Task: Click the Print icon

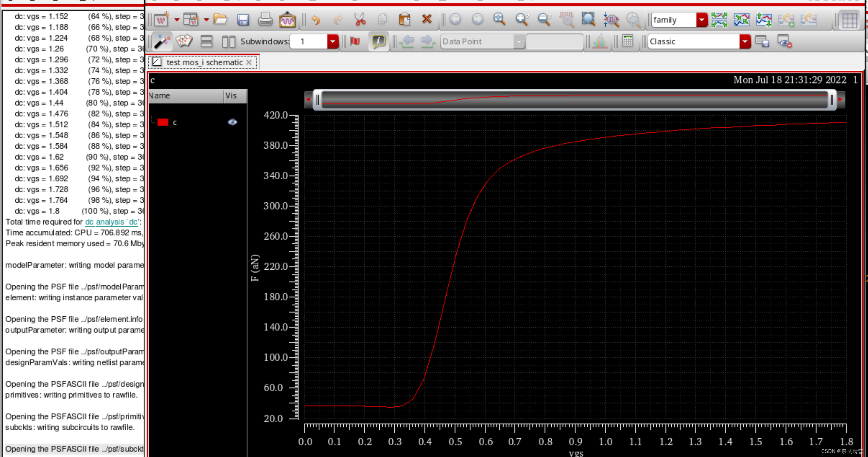Action: 265,20
